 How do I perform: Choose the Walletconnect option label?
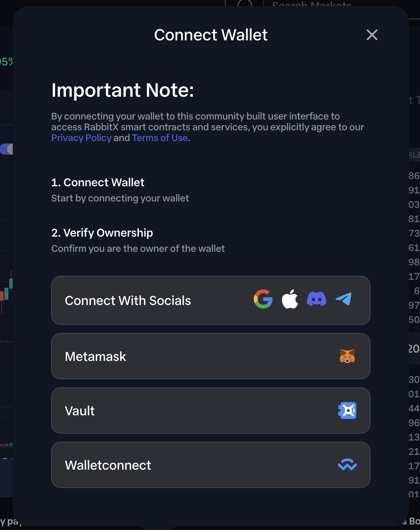coord(108,465)
